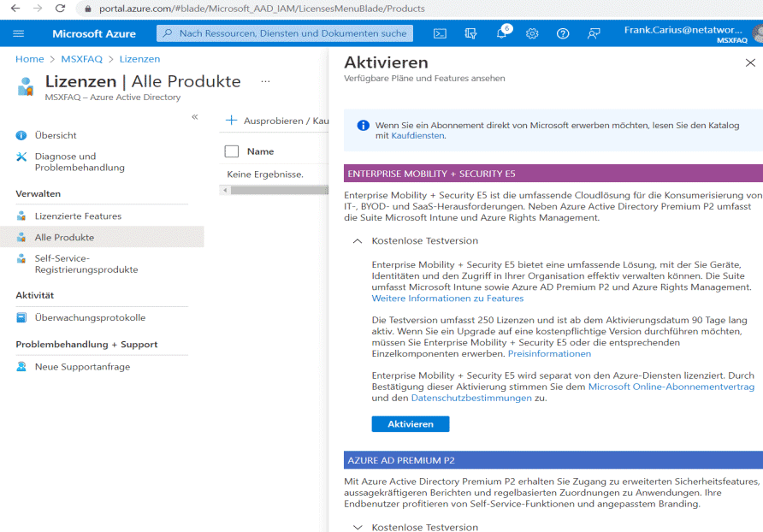Select Überwachungsprotokolle in the sidebar
The image size is (763, 532).
(x=90, y=318)
